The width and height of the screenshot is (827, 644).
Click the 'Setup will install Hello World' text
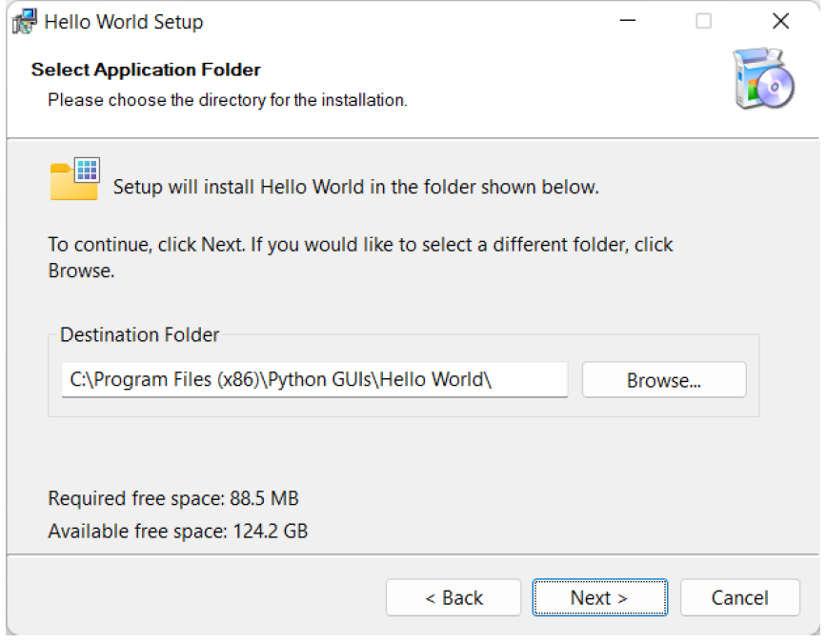click(355, 187)
